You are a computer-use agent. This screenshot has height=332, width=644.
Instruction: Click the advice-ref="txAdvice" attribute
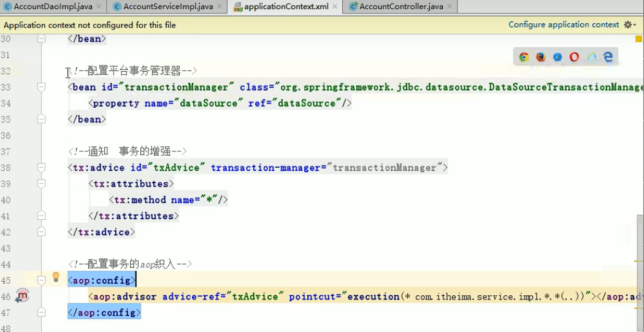click(223, 296)
